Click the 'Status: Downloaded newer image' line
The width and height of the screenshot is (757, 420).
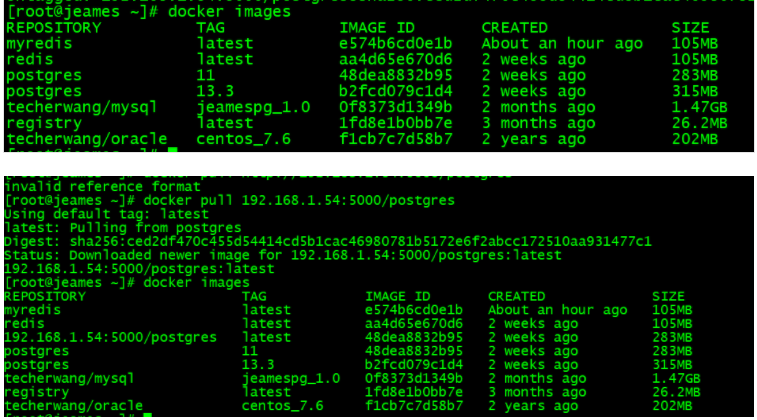pos(283,255)
